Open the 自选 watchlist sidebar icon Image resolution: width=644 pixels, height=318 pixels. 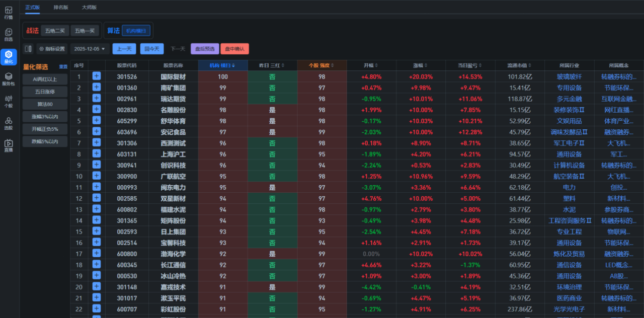[x=9, y=35]
